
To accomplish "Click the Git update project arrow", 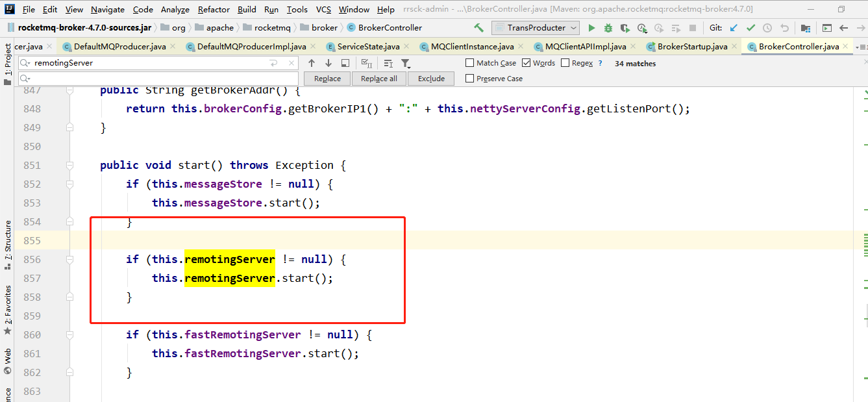I will click(x=734, y=28).
